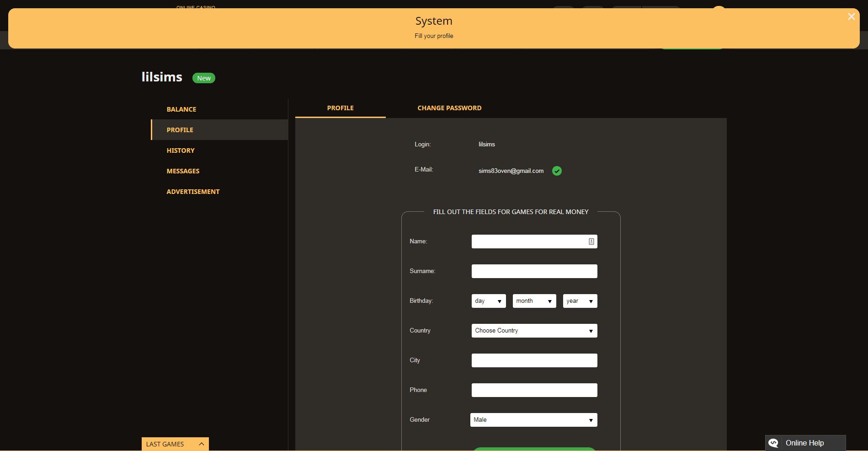Click 'FILL OUT THE FIELDS FOR GAMES' heading
The height and width of the screenshot is (451, 868).
[x=511, y=212]
